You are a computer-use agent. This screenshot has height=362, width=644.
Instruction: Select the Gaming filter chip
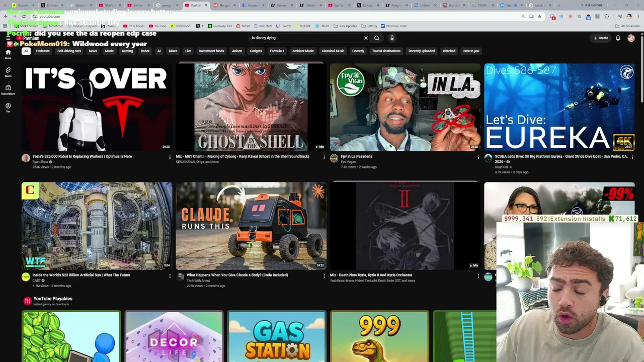pyautogui.click(x=127, y=51)
